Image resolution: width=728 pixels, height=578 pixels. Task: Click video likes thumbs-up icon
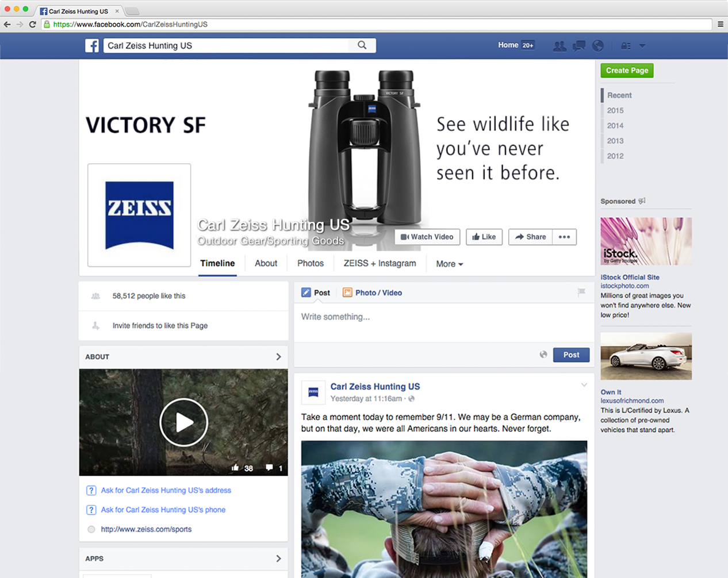pos(235,468)
